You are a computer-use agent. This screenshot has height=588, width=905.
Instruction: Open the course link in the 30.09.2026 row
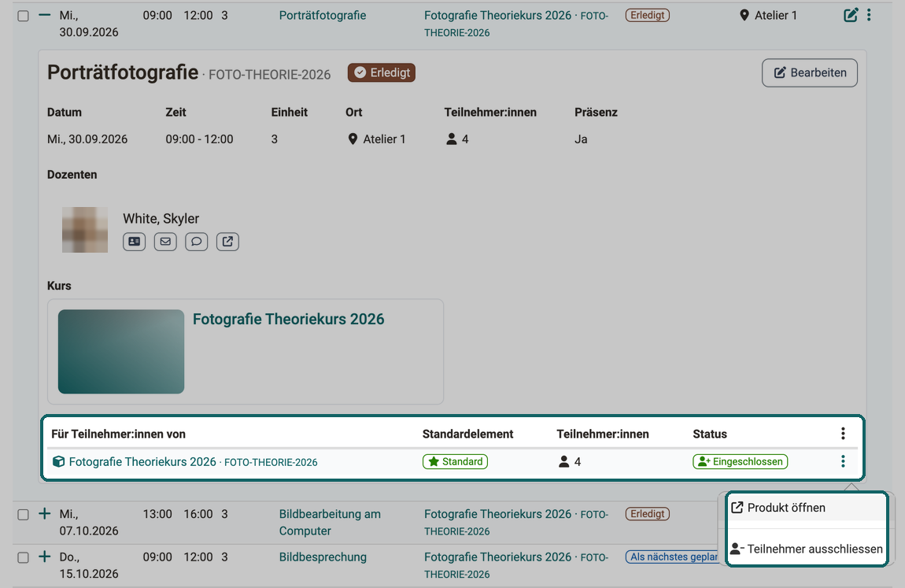coord(516,24)
